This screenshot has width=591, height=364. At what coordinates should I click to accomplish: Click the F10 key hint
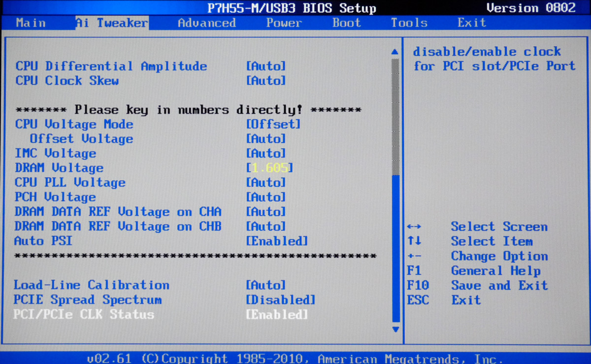[x=418, y=285]
